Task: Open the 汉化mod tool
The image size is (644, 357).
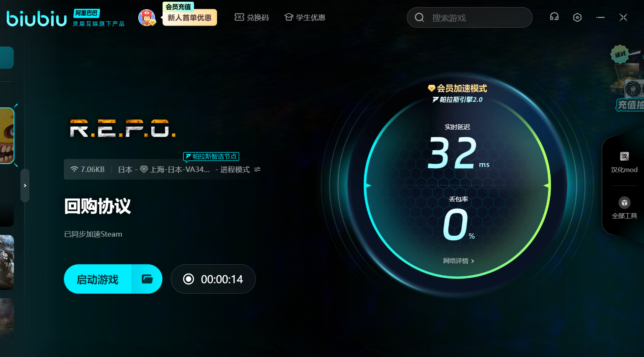Action: point(624,162)
